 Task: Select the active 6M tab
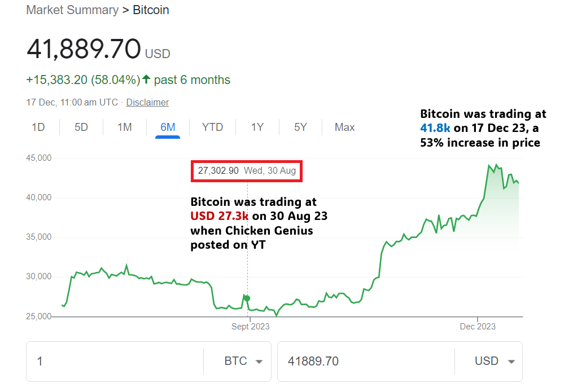(168, 127)
